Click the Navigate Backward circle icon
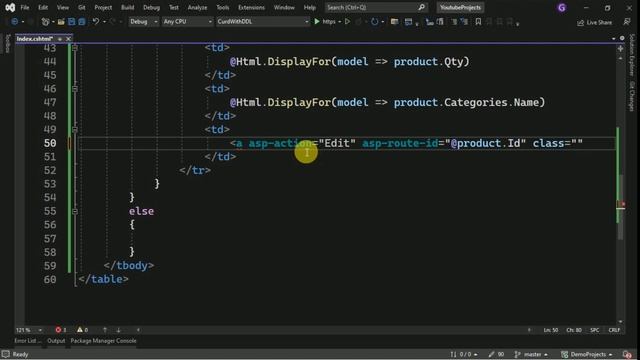 14,22
